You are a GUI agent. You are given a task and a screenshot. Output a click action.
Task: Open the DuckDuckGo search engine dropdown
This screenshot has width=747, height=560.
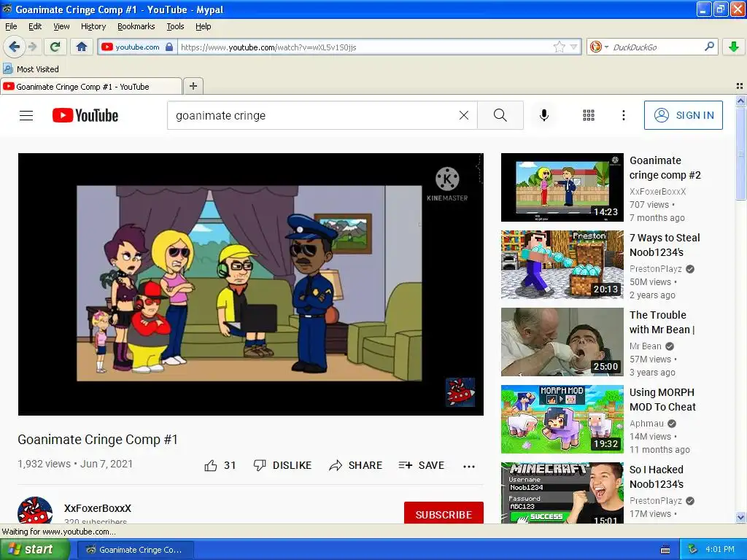[x=599, y=47]
